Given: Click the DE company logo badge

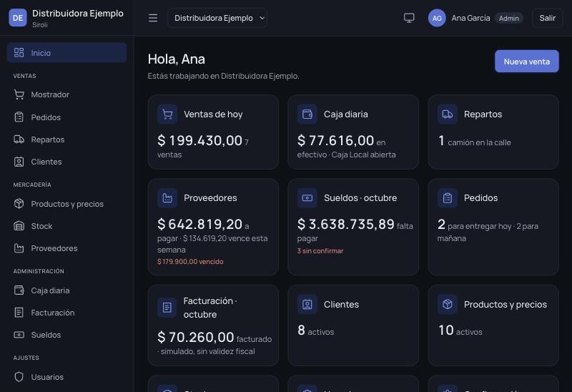Looking at the screenshot, I should [17, 18].
